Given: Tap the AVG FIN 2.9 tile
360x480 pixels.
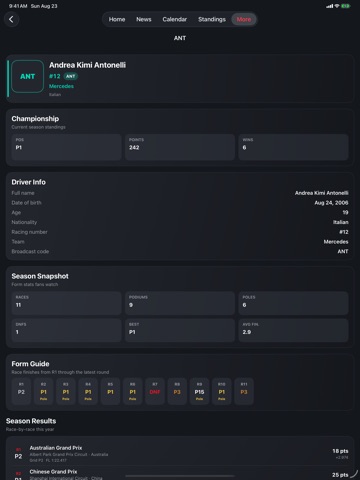Looking at the screenshot, I should pos(293,330).
